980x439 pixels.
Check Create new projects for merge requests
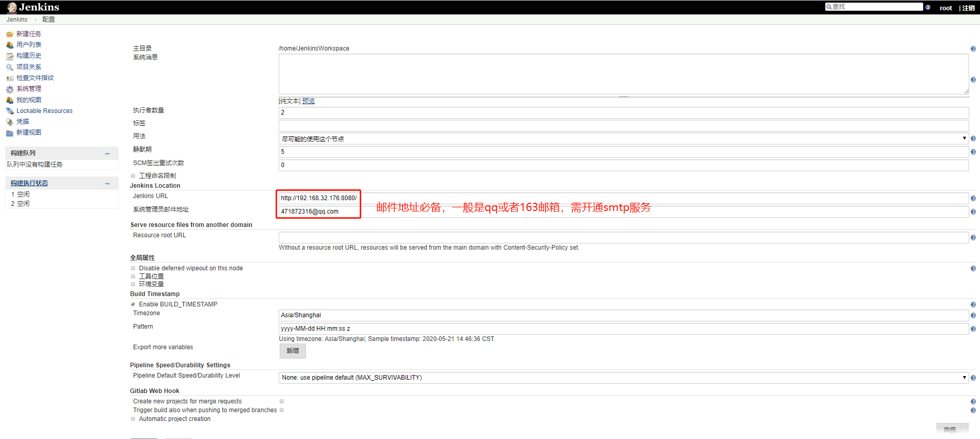282,401
